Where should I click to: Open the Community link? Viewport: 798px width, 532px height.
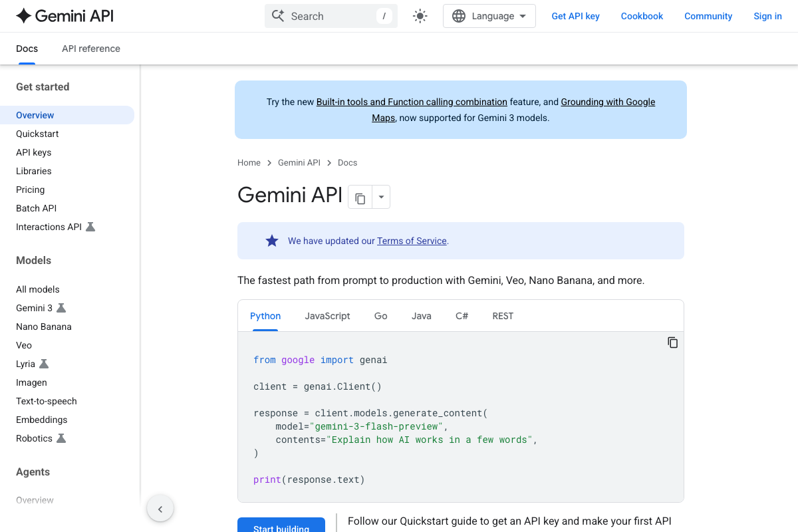pyautogui.click(x=708, y=16)
